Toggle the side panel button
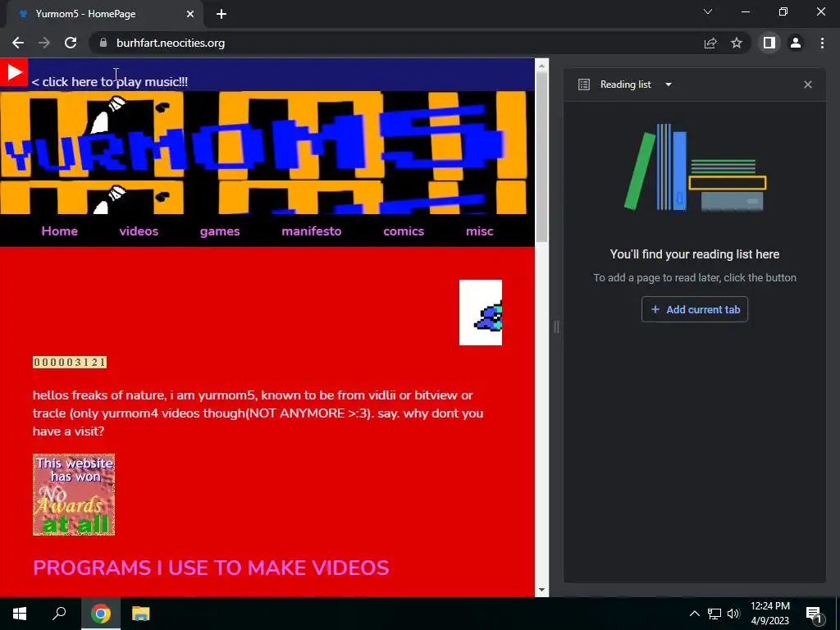 (x=769, y=43)
